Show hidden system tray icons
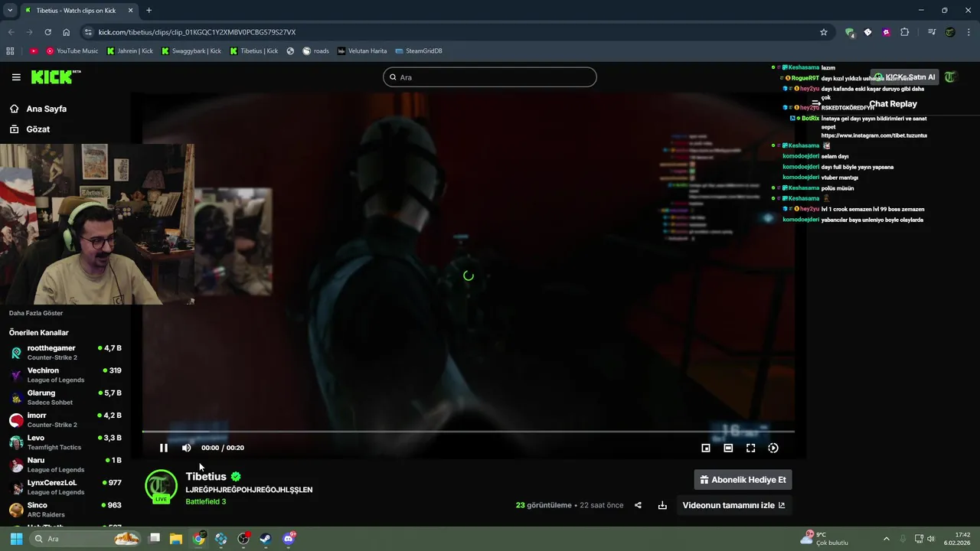980x551 pixels. pos(887,539)
